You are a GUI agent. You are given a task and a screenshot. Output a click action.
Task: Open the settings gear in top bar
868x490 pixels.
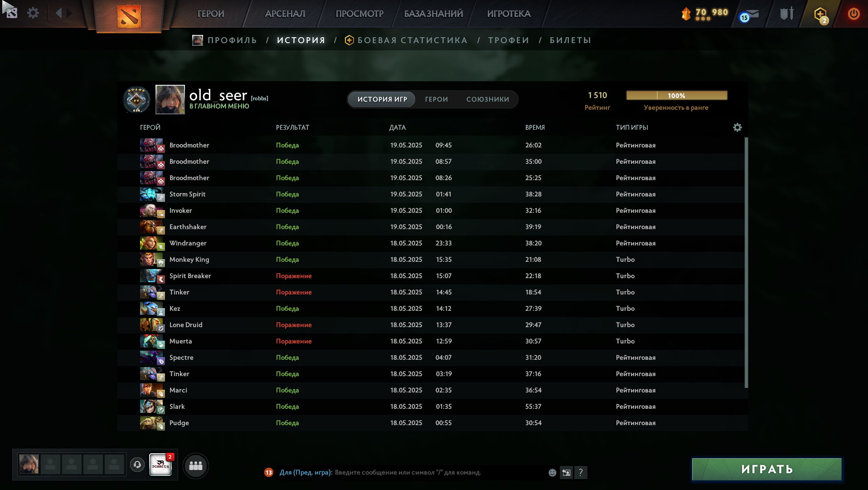point(33,13)
